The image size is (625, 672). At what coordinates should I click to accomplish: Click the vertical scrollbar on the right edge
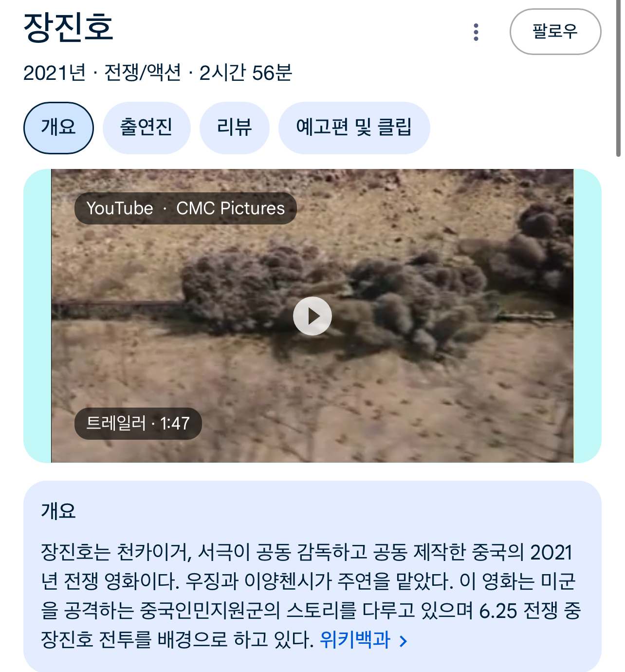(618, 78)
